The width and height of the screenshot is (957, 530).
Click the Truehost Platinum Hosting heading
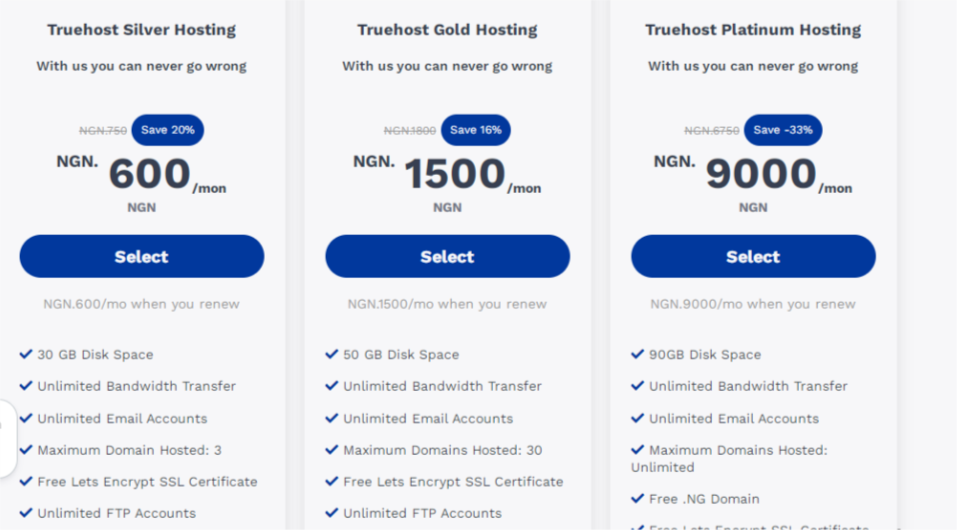click(753, 30)
